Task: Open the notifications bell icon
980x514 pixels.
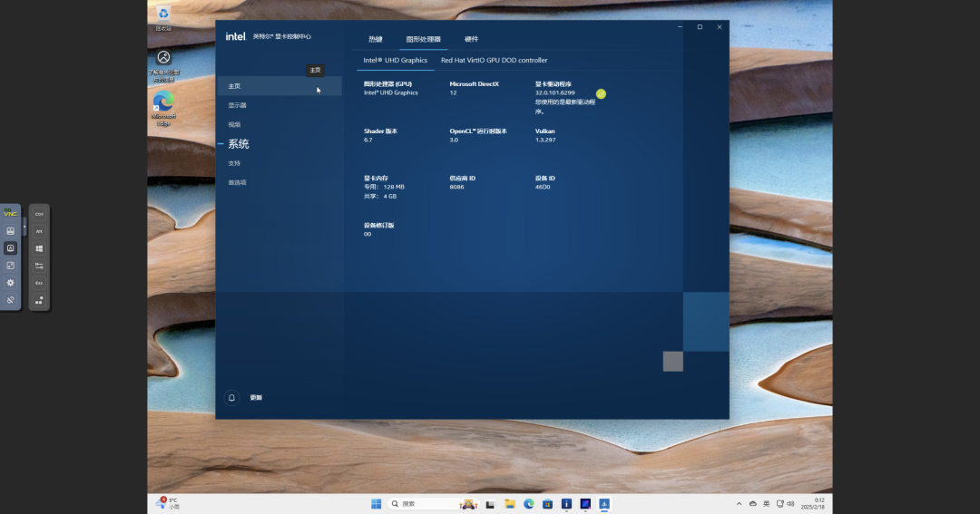Action: (231, 398)
